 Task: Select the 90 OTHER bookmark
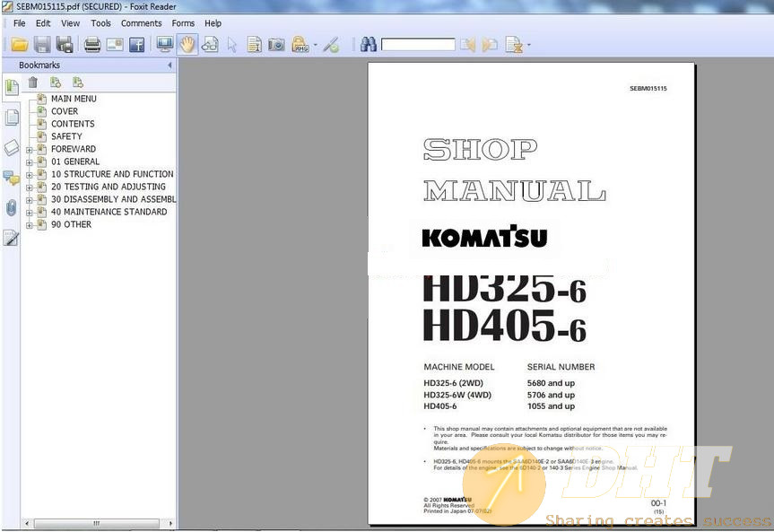(72, 224)
